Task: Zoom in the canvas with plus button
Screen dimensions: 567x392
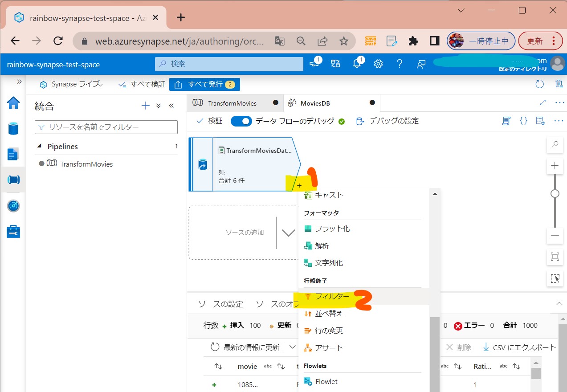Action: coord(555,165)
